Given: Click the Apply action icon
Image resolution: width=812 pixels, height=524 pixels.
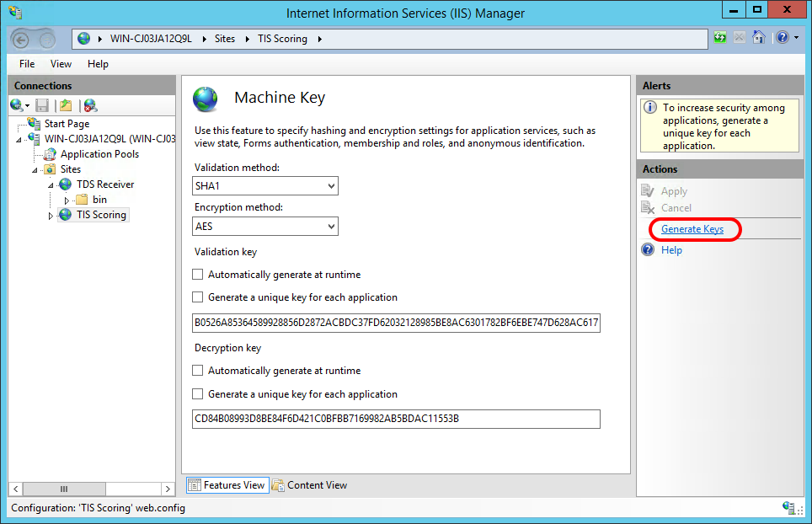Looking at the screenshot, I should click(x=647, y=191).
